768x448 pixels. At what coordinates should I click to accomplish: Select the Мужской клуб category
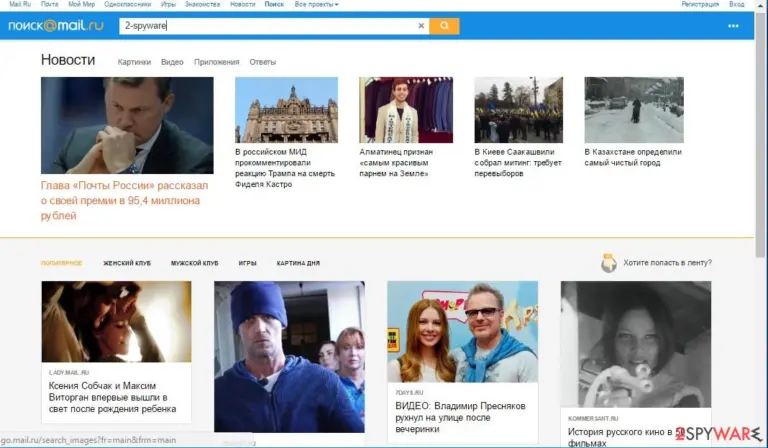point(194,263)
